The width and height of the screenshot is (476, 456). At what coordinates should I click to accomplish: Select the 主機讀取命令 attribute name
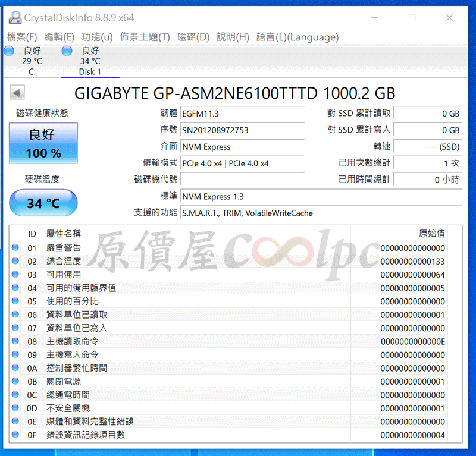pos(72,341)
